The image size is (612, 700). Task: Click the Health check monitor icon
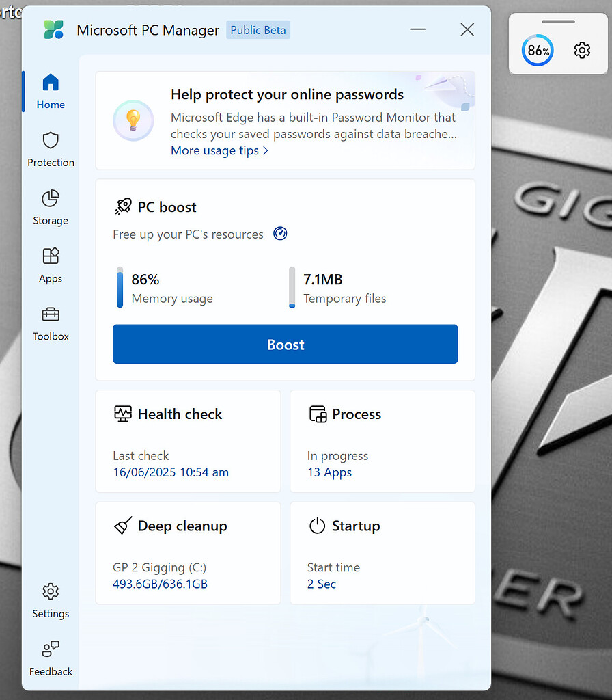[x=122, y=414]
